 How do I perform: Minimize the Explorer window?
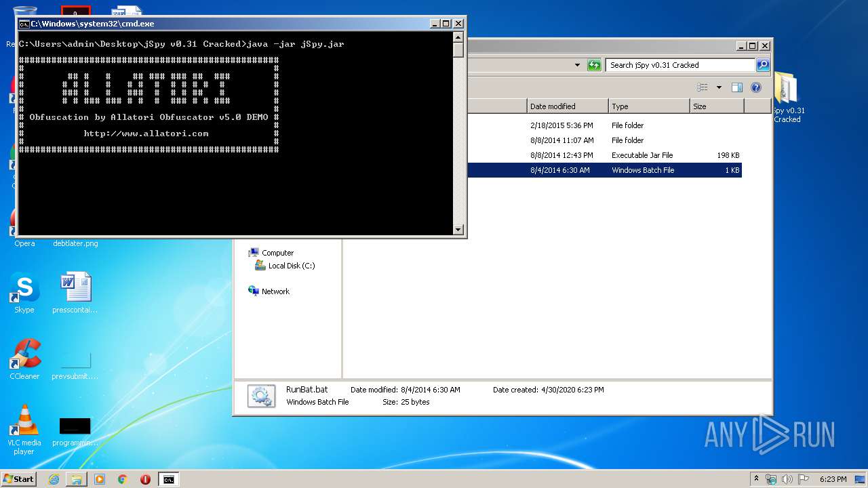[741, 46]
